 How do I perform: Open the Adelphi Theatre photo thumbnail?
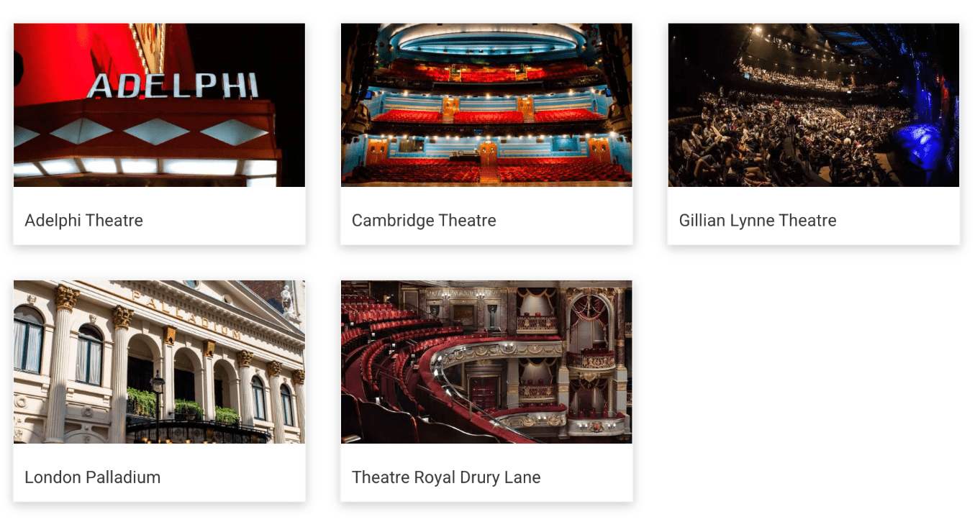(x=159, y=105)
